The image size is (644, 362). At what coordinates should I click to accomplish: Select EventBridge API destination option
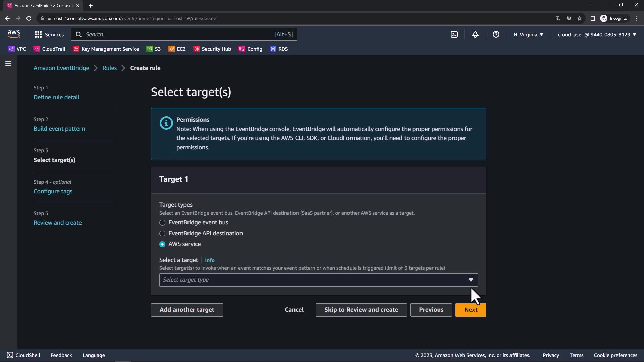point(162,233)
